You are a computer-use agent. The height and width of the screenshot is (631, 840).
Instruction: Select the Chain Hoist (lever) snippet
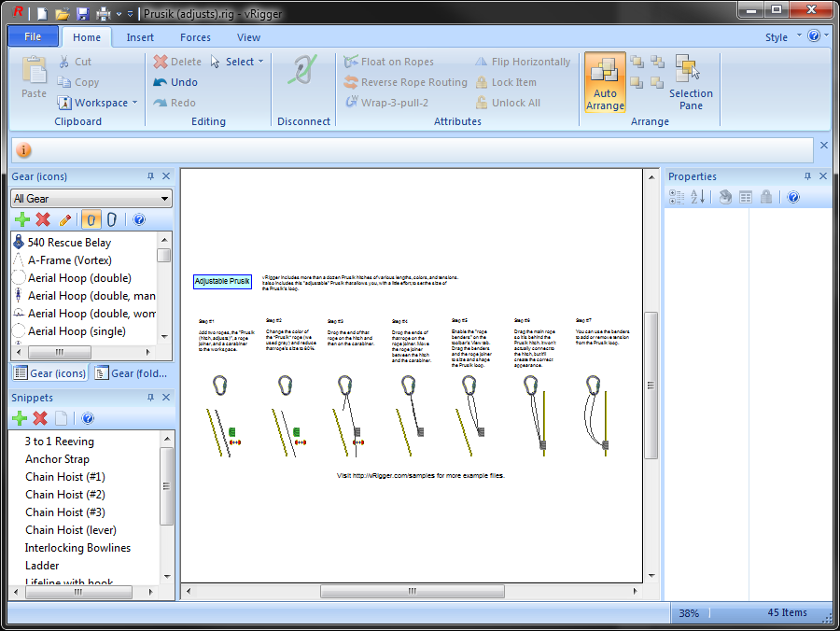[71, 530]
